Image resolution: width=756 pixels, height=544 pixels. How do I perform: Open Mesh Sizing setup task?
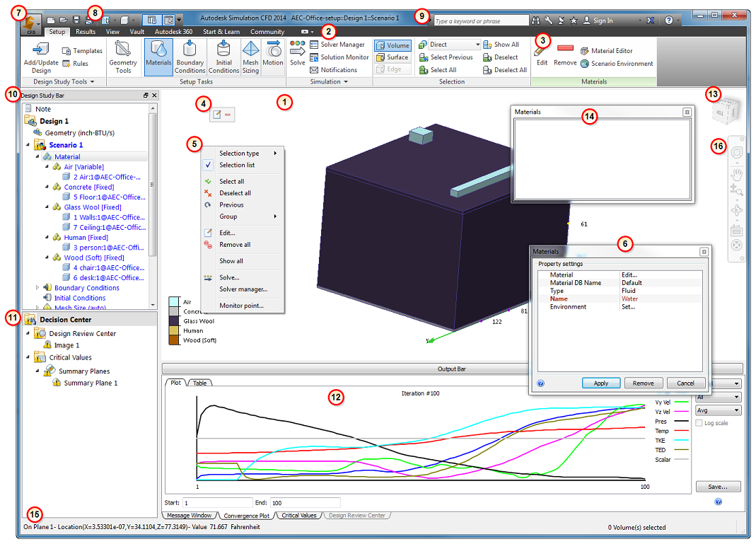click(x=250, y=57)
